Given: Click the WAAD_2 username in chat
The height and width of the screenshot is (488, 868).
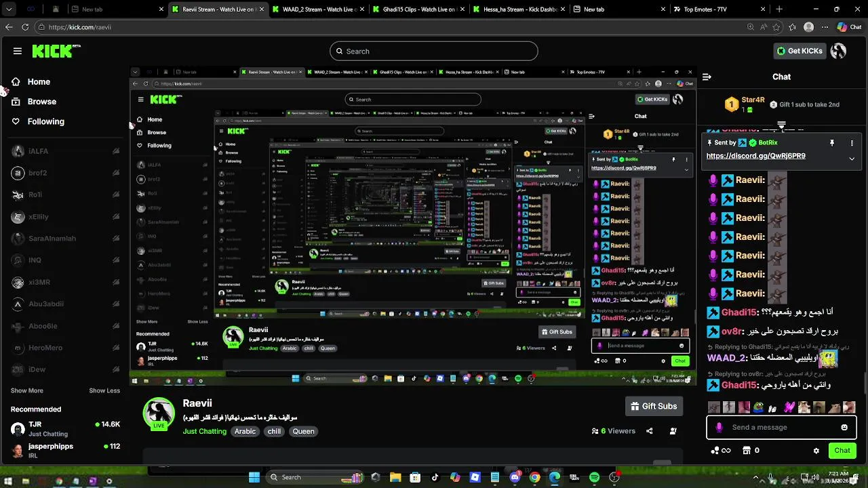Looking at the screenshot, I should [726, 358].
